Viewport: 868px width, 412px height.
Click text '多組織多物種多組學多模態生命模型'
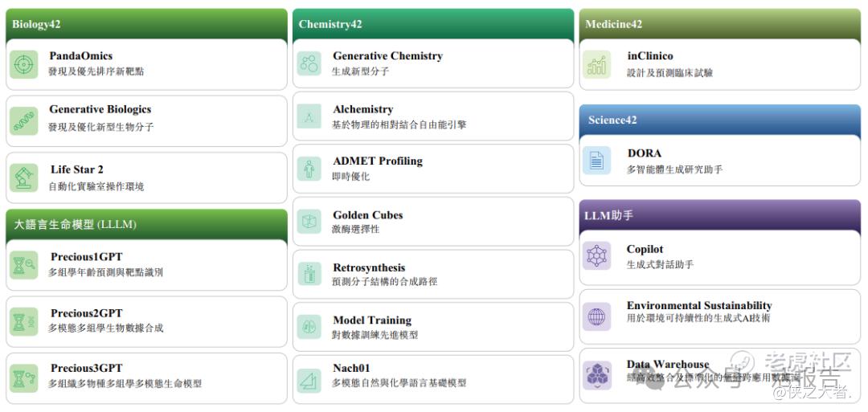(125, 384)
